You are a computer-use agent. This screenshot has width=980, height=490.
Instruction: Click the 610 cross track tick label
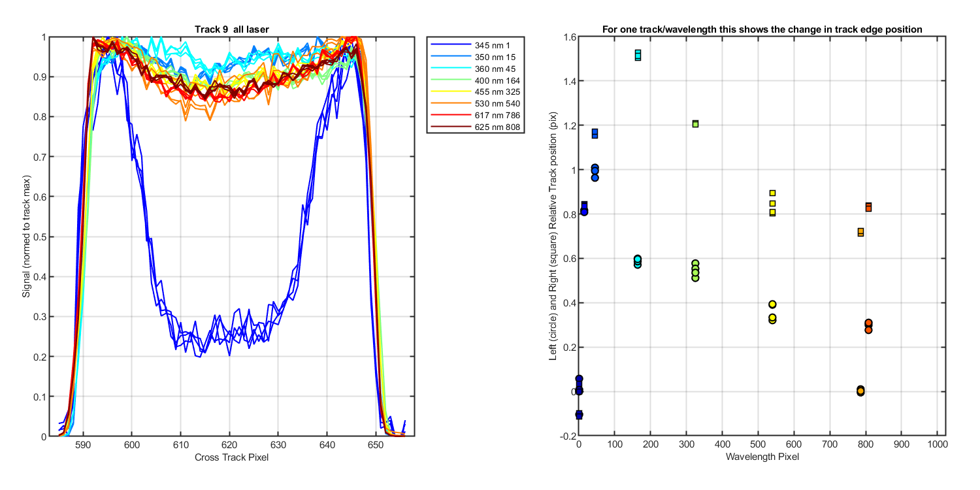(x=180, y=446)
